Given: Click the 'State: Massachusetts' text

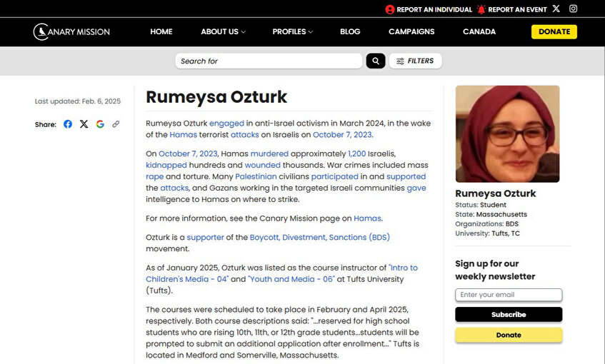Looking at the screenshot, I should tap(491, 214).
